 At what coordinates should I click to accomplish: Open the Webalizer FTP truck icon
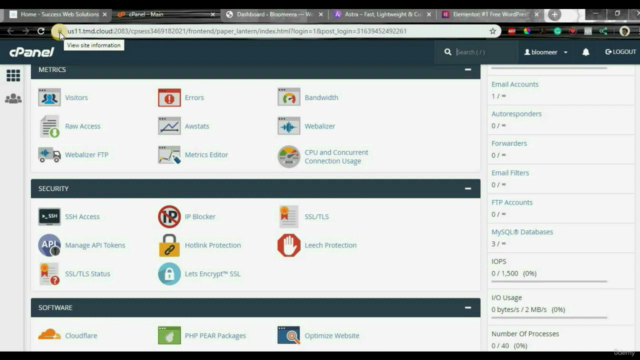[49, 155]
